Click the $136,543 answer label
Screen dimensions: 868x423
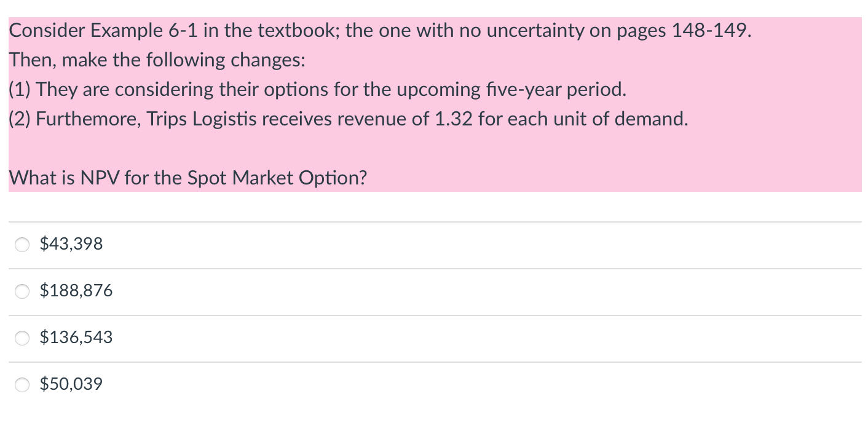click(76, 337)
